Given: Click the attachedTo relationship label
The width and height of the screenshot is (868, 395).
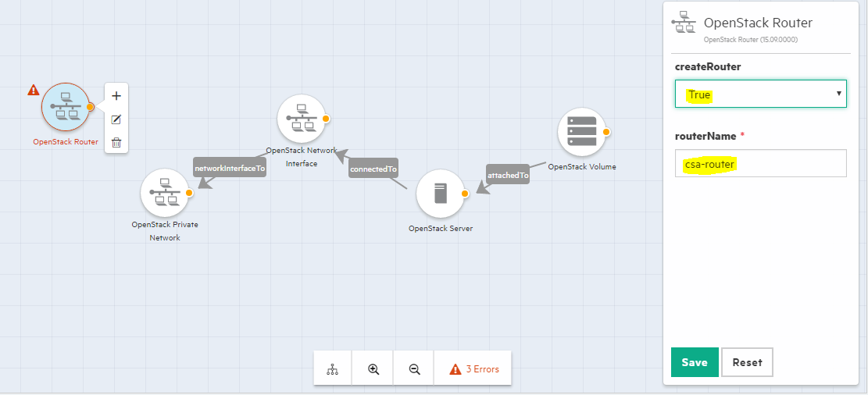Looking at the screenshot, I should coord(508,175).
